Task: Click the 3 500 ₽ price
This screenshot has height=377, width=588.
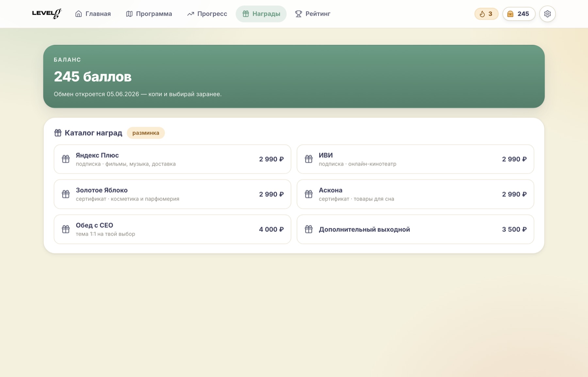Action: point(514,230)
